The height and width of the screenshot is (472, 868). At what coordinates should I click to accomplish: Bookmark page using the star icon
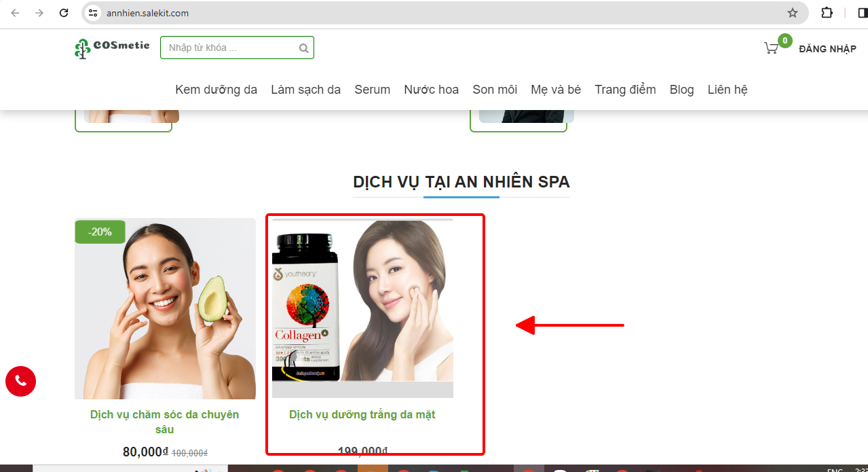coord(792,13)
